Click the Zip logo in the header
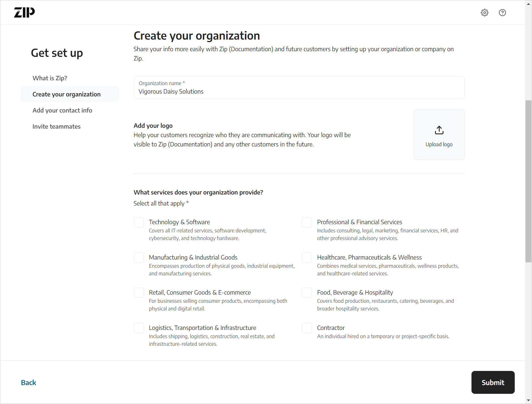This screenshot has width=532, height=404. click(x=24, y=12)
